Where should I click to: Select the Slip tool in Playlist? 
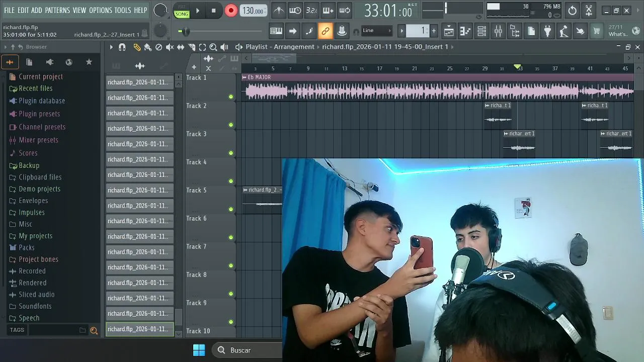point(181,47)
